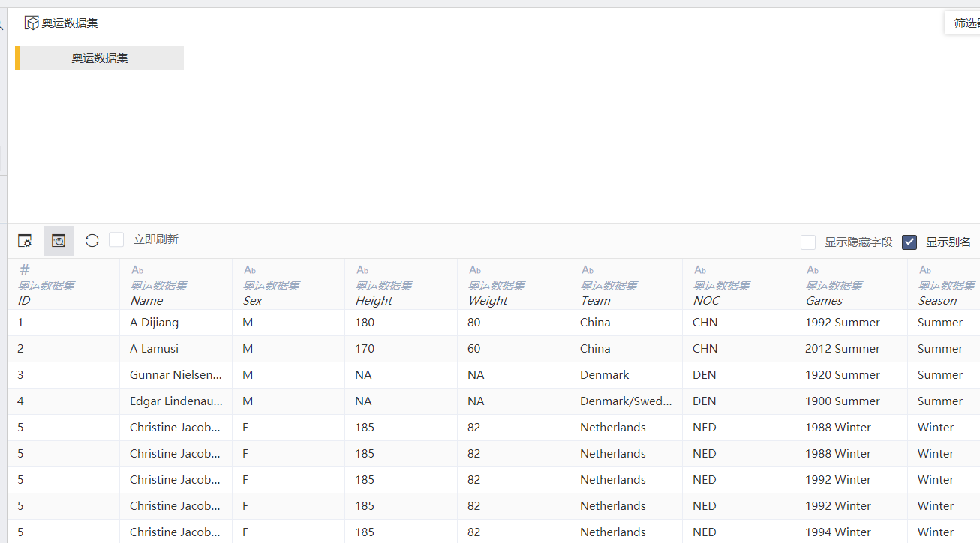
Task: Check the 显示隐藏字段 checkbox
Action: click(808, 242)
